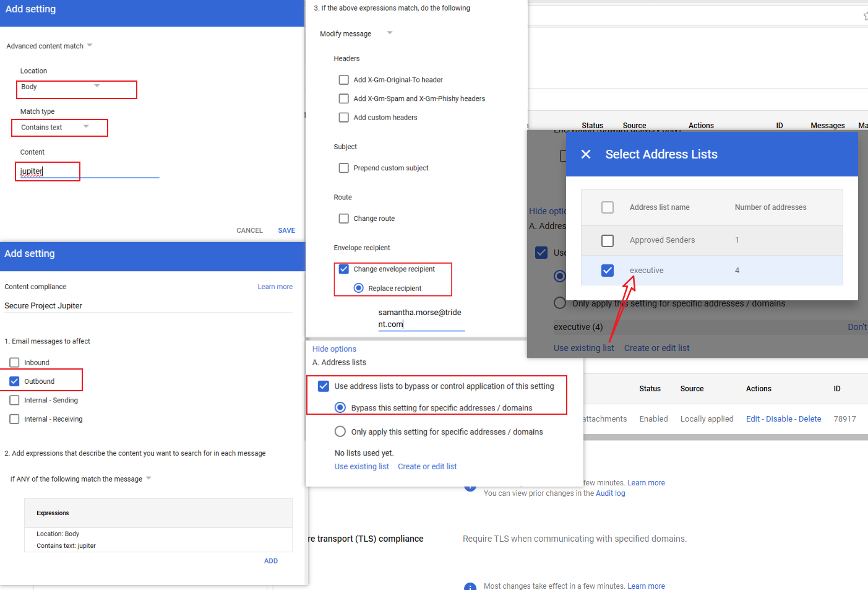Close the Select Address Lists dialog
This screenshot has height=590, width=868.
(x=586, y=154)
